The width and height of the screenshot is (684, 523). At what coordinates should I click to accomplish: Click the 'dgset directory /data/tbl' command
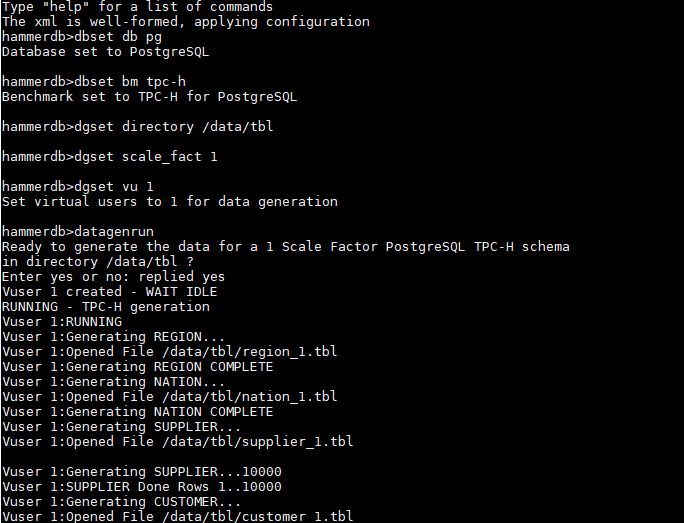137,127
